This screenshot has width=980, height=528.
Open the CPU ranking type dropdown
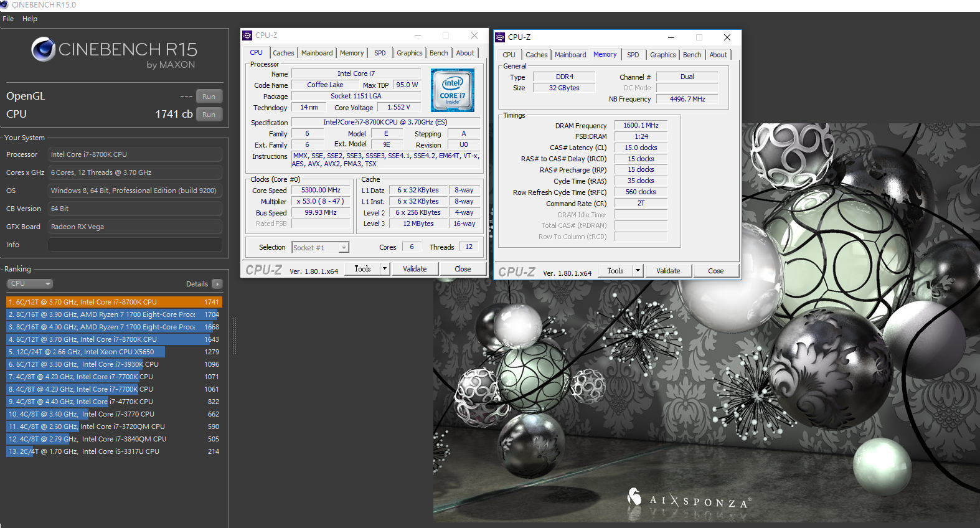30,283
